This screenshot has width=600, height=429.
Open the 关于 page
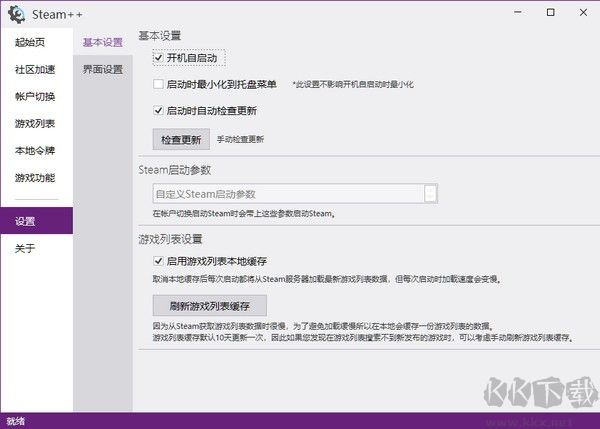click(36, 248)
